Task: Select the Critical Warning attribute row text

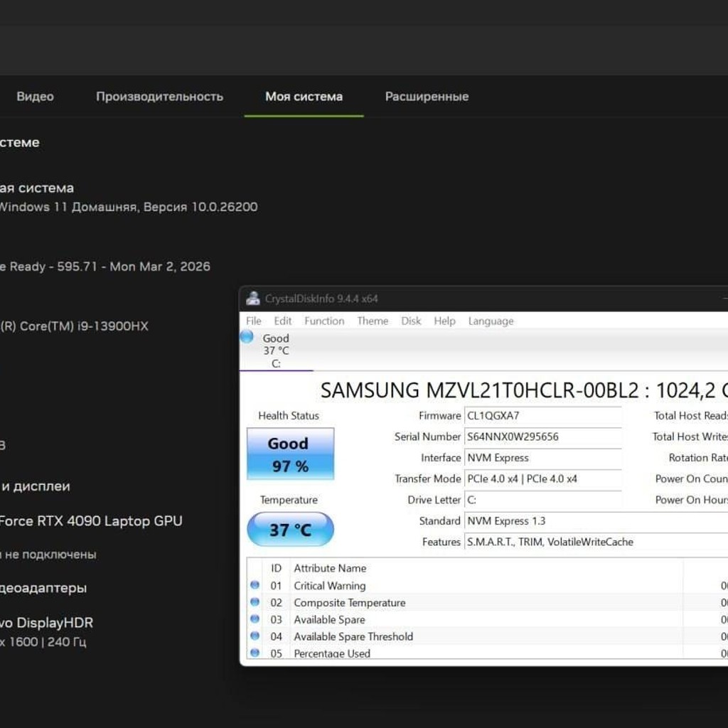Action: point(330,586)
